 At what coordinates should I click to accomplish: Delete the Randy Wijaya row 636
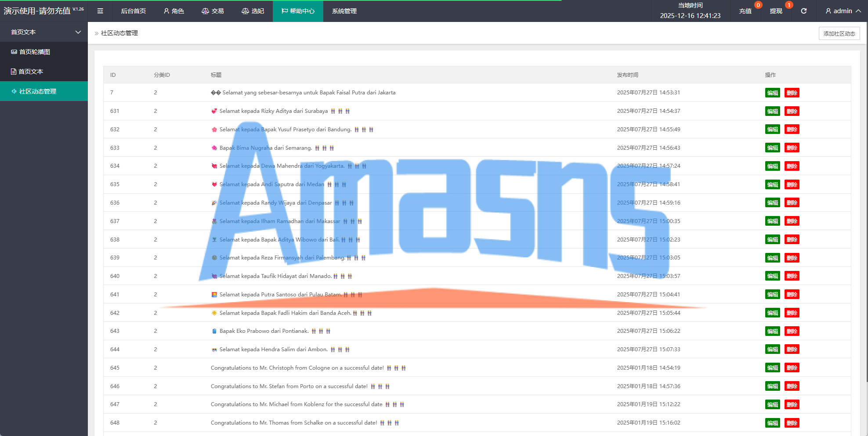[792, 203]
